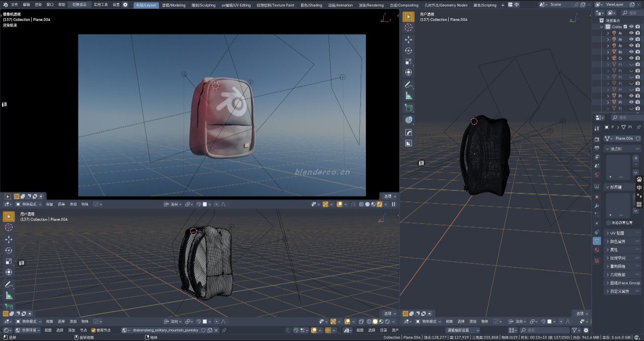The width and height of the screenshot is (644, 341).
Task: Select the Annotate tool in the bottom-left viewport toolbar
Action: [9, 285]
